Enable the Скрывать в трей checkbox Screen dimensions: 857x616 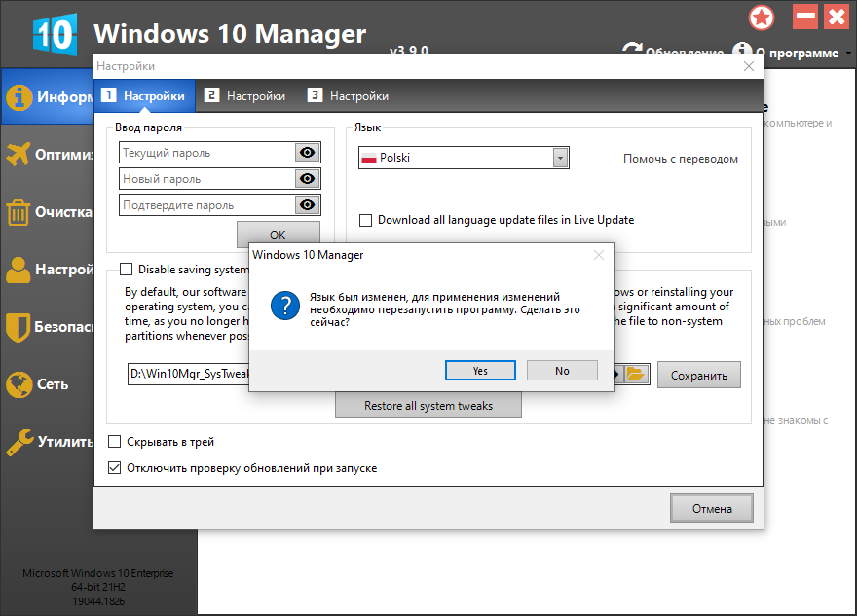tap(114, 441)
